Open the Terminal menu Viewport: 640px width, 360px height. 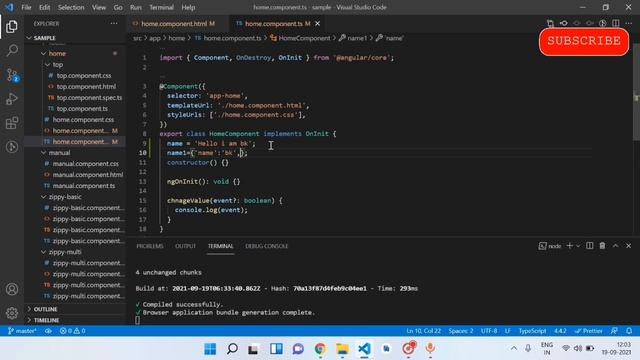(x=161, y=7)
